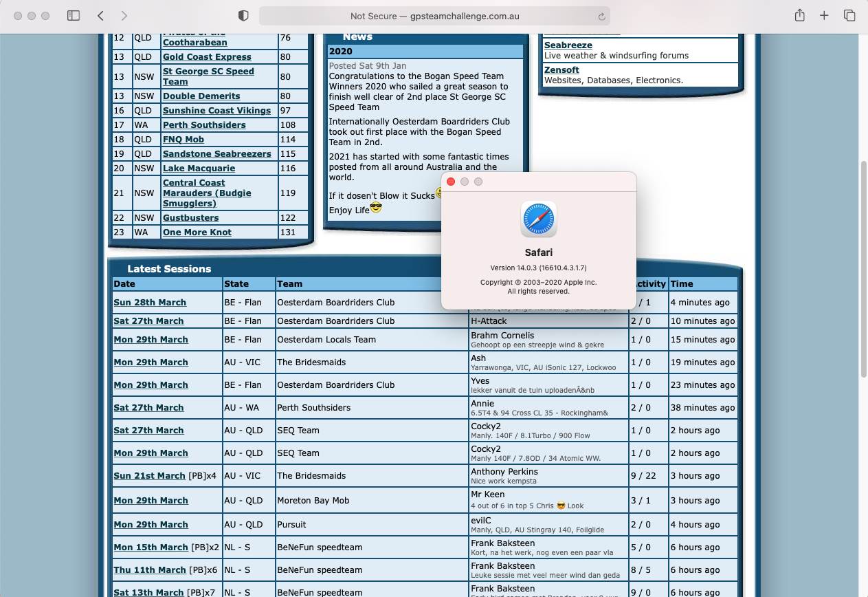The image size is (868, 597).
Task: Click the back navigation arrow
Action: tap(100, 15)
